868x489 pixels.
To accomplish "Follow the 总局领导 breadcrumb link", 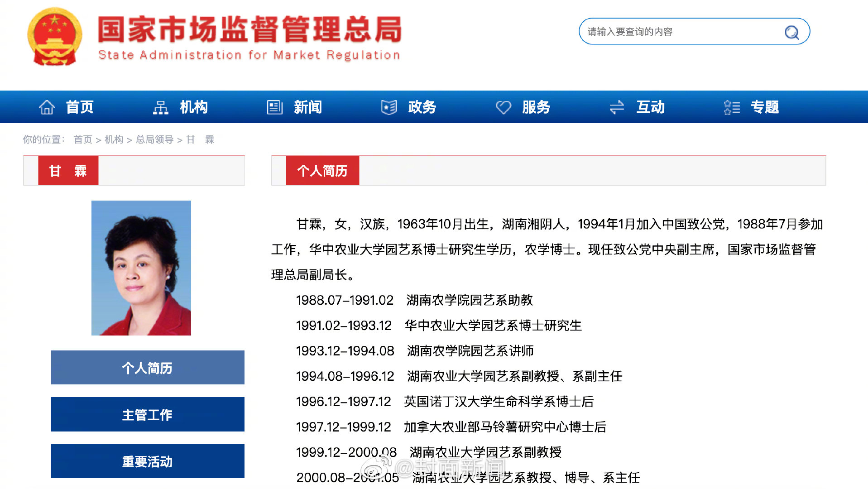I will point(155,139).
